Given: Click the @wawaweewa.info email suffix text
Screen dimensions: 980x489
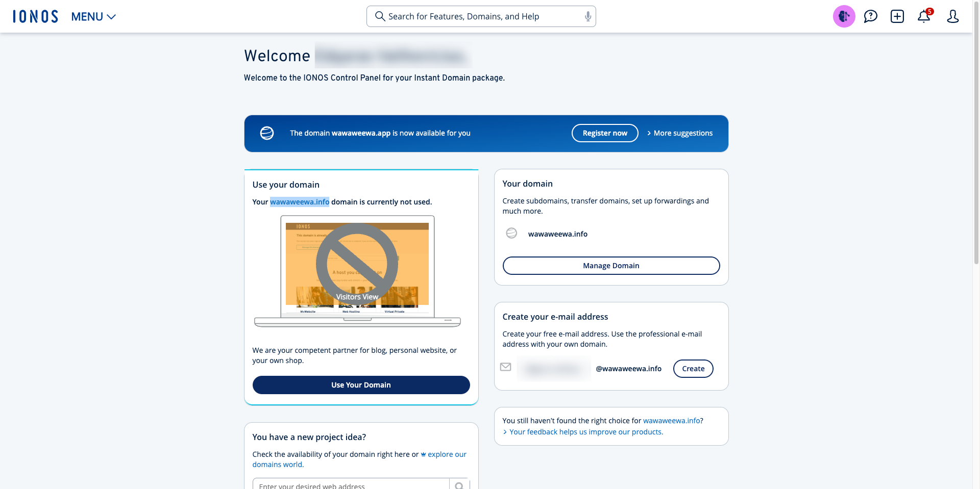Looking at the screenshot, I should pos(629,369).
